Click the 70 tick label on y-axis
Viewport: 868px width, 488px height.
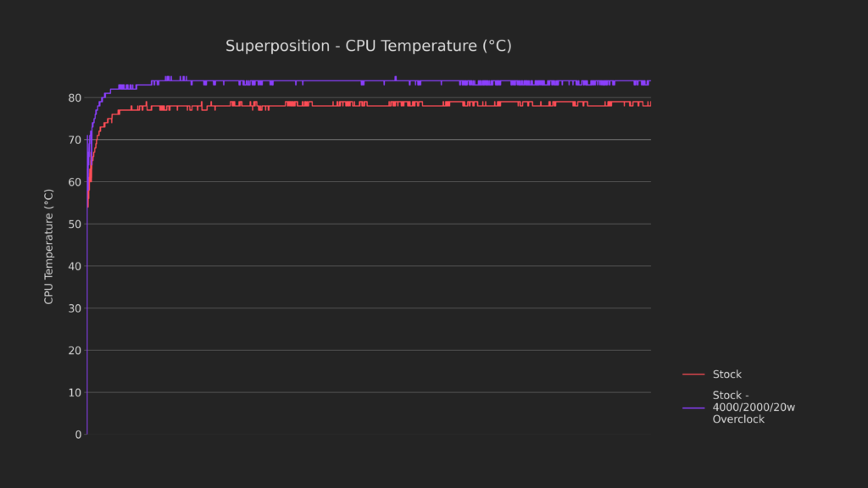tap(75, 140)
